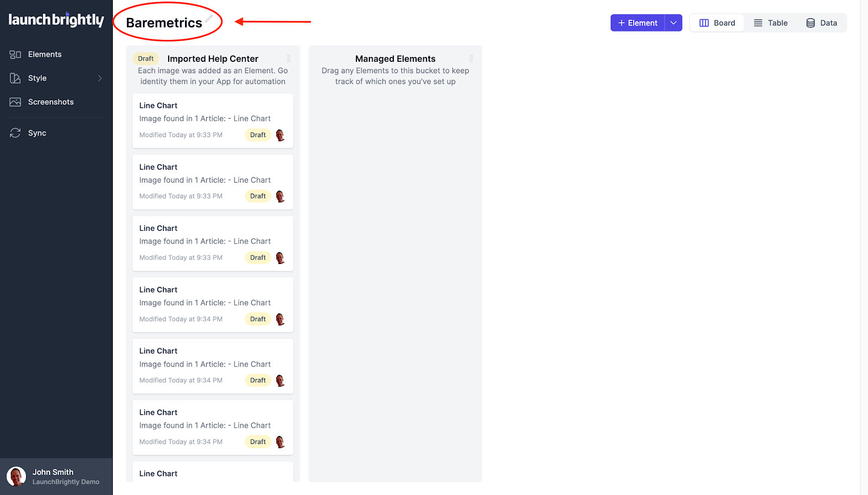
Task: Switch to the Table view
Action: coord(770,23)
